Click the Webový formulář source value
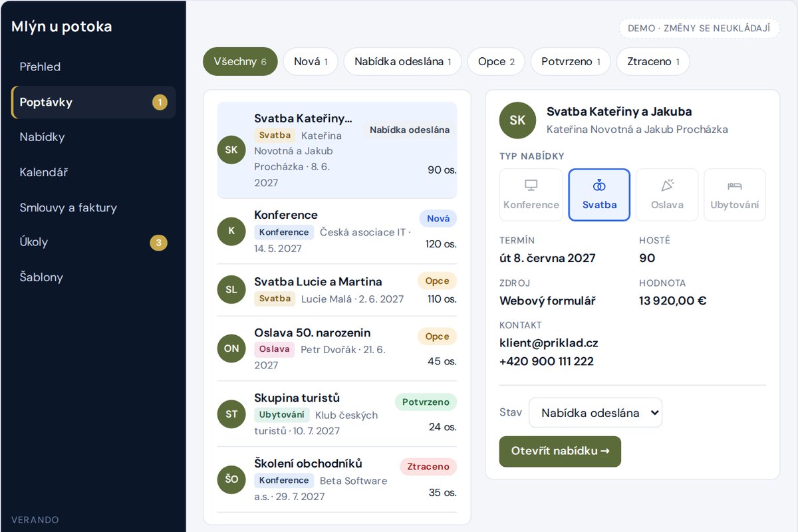This screenshot has width=798, height=532. click(547, 301)
